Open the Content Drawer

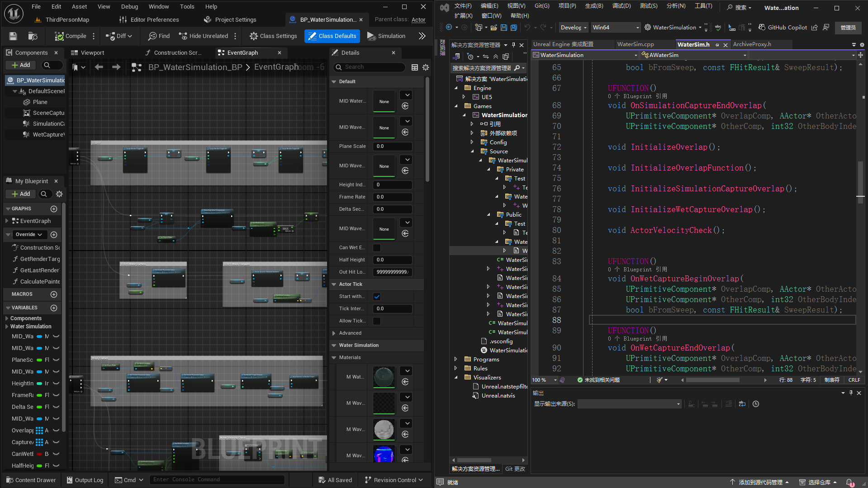31,480
